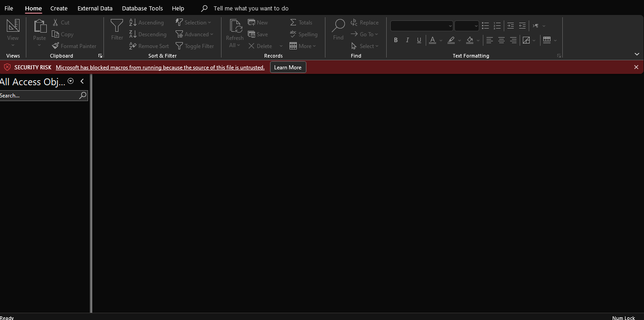Sort records Descending
Image resolution: width=644 pixels, height=320 pixels.
(x=148, y=34)
